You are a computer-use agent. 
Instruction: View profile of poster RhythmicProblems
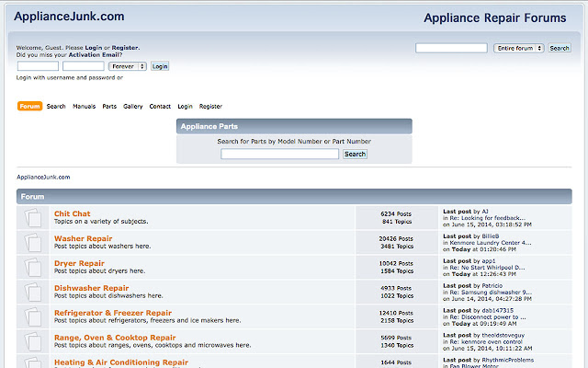pyautogui.click(x=508, y=360)
